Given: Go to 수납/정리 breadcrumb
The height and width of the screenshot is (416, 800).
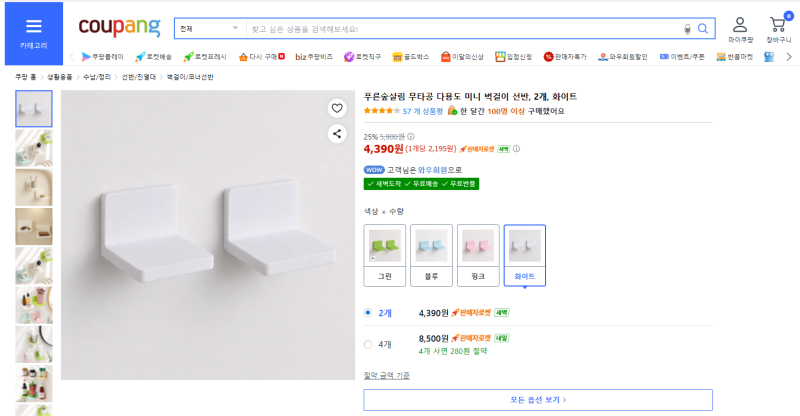Looking at the screenshot, I should [x=97, y=77].
